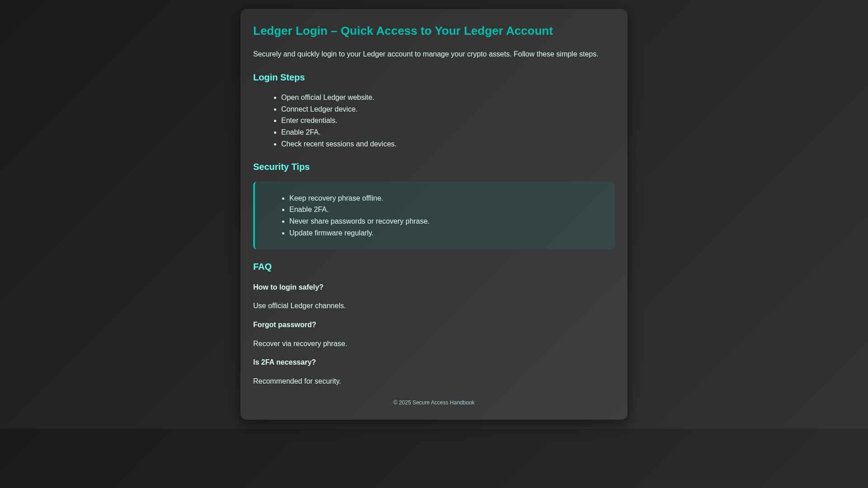Click the intro paragraph starting 'Securely and quickly login'
This screenshot has width=868, height=488.
(425, 54)
